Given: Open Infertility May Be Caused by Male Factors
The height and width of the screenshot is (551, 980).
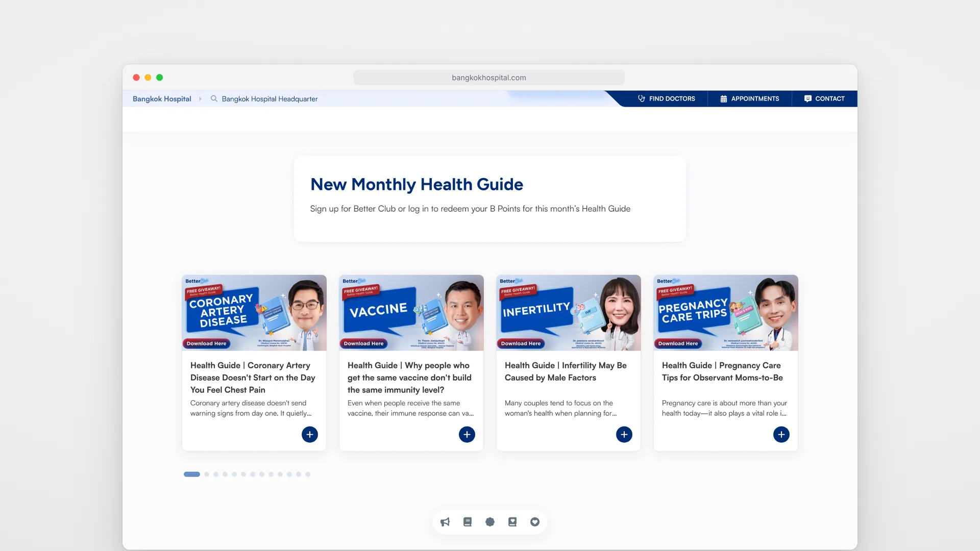Looking at the screenshot, I should [566, 371].
